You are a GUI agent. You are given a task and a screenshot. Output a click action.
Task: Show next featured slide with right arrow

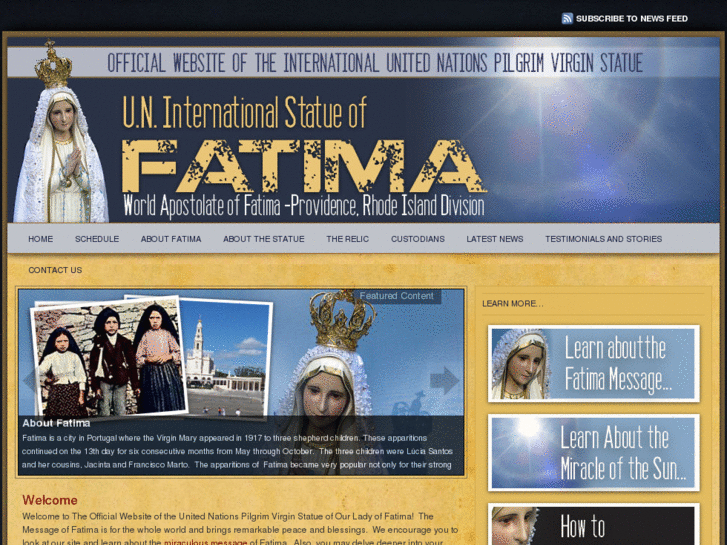click(444, 380)
